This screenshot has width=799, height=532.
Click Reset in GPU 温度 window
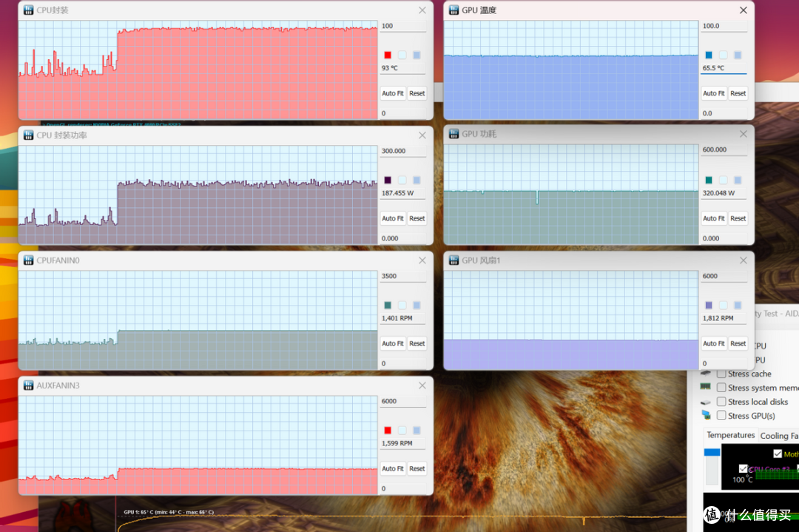point(738,93)
